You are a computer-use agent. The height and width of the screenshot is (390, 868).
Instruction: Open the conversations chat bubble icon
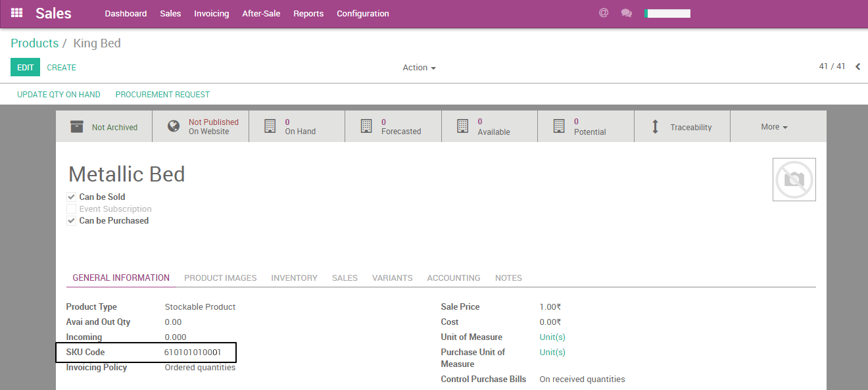pos(627,13)
